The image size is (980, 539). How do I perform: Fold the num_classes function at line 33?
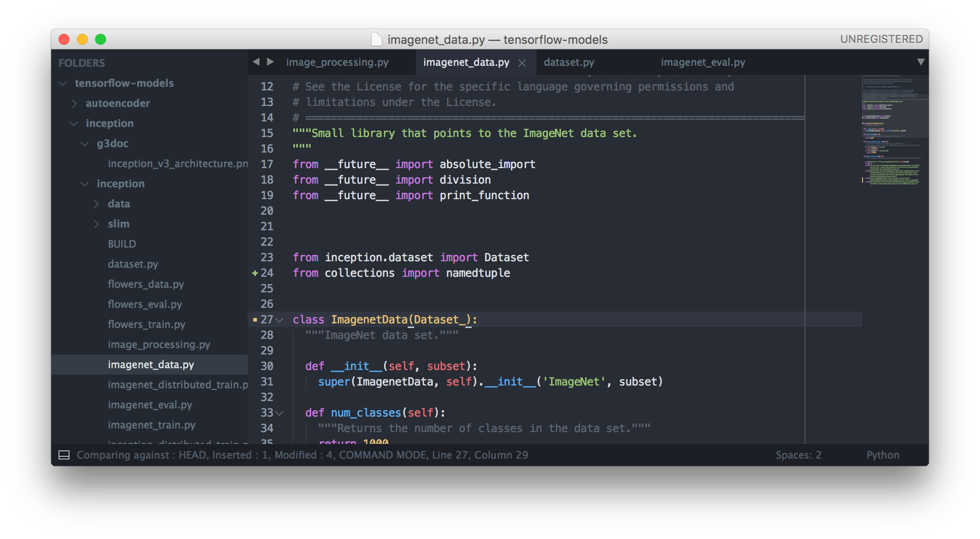[x=280, y=413]
